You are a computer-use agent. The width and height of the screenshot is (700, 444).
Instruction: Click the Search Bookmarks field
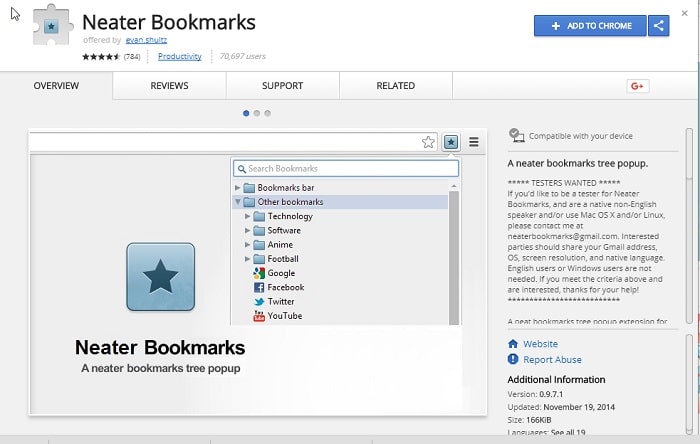point(346,169)
